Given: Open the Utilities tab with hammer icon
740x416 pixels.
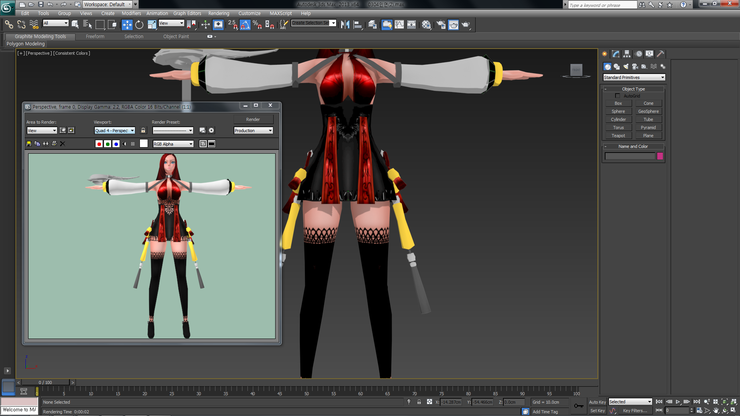Looking at the screenshot, I should [660, 54].
